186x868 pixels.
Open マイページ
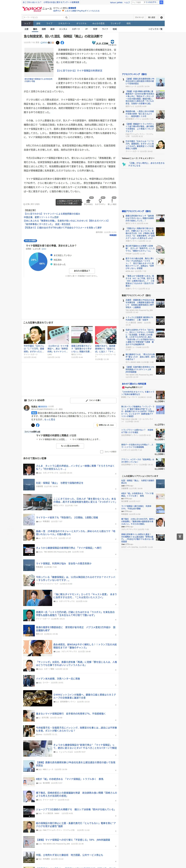(x=139, y=17)
